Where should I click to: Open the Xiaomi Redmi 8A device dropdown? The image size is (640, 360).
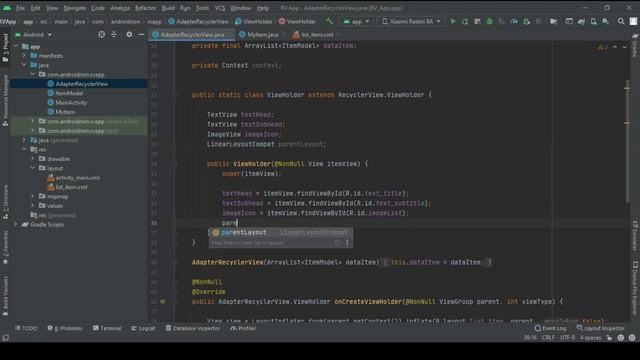tap(411, 22)
